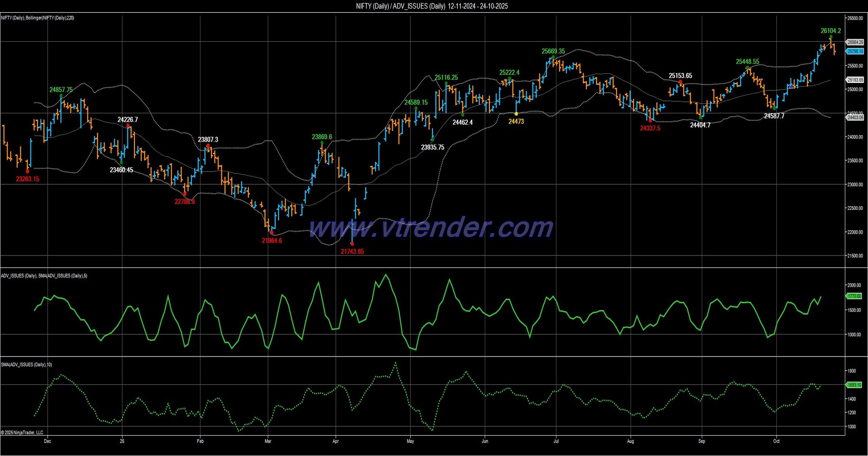868x456 pixels.
Task: Click the green 1770.60 ADV_ISSUES value tag
Action: point(854,296)
